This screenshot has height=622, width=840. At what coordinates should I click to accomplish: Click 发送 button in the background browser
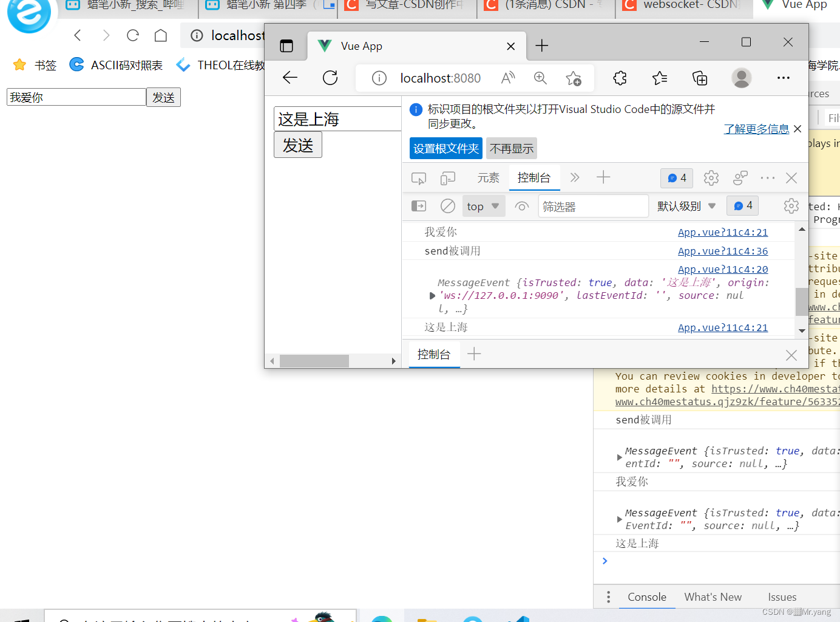pyautogui.click(x=163, y=97)
